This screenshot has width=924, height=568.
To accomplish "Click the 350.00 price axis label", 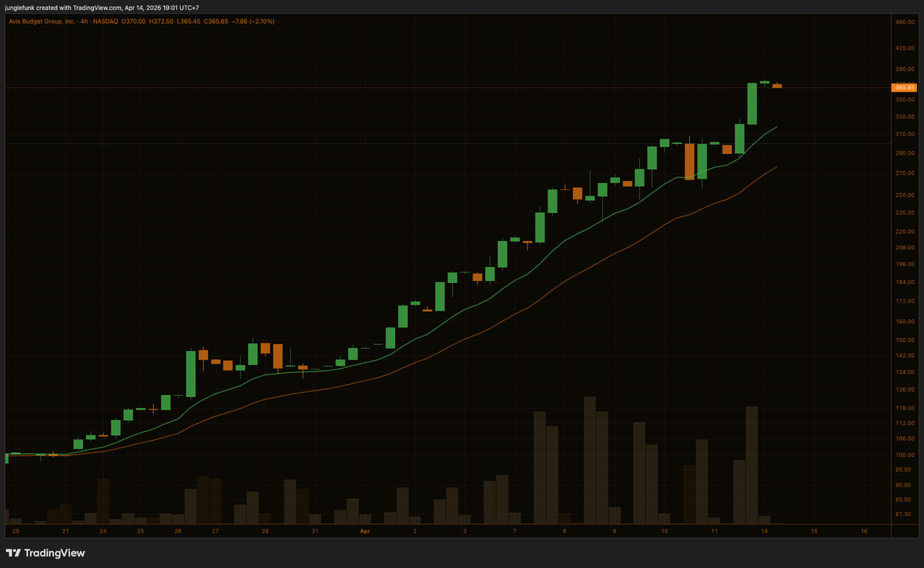I will click(905, 100).
